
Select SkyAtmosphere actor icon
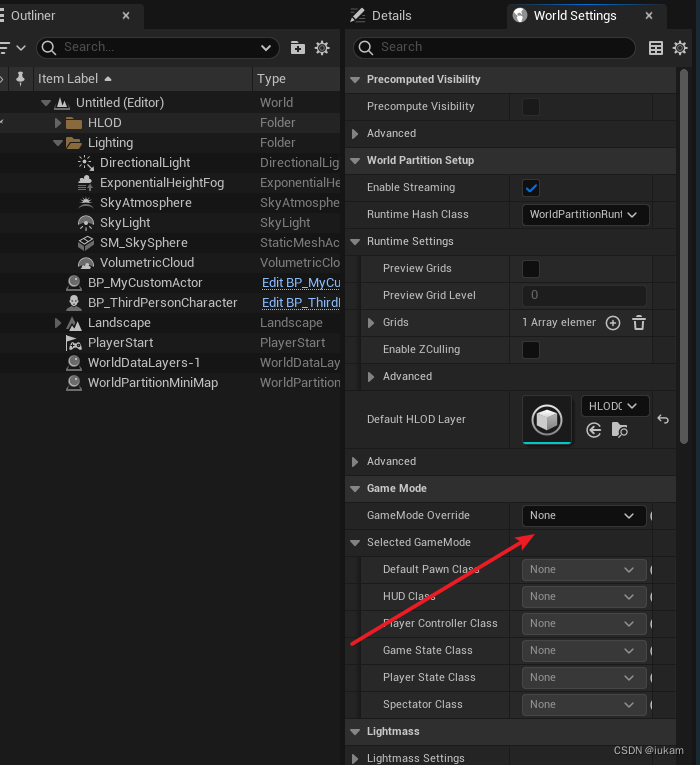coord(86,203)
